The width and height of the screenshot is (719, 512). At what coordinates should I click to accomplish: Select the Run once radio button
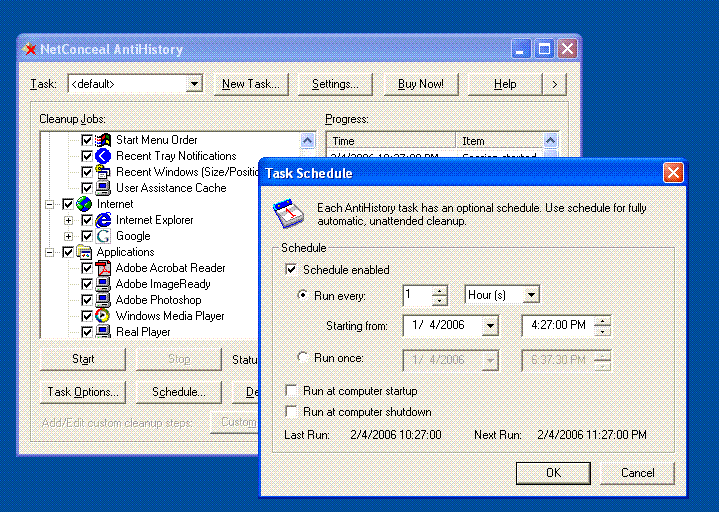coord(303,357)
